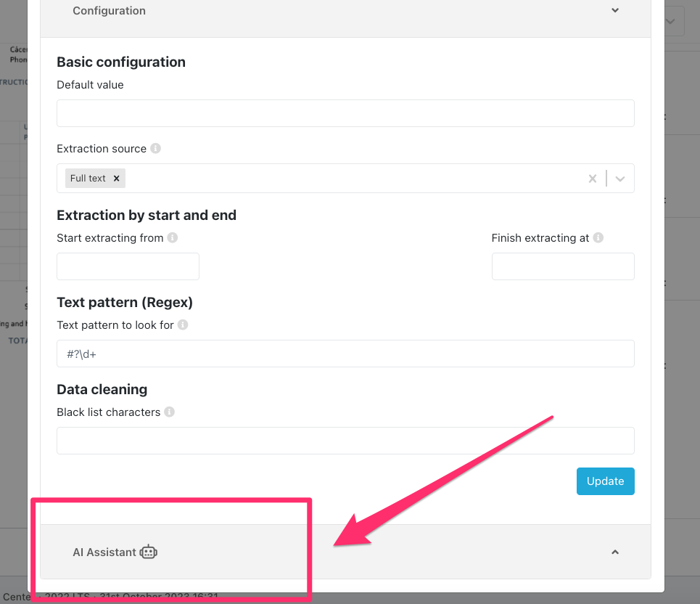700x604 pixels.
Task: Click the AI Assistant section title
Action: click(x=104, y=552)
